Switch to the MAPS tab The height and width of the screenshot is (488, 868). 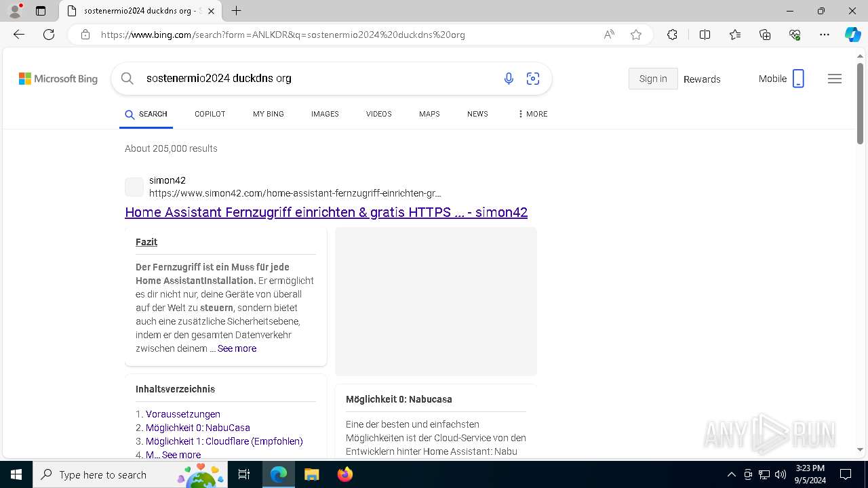429,114
